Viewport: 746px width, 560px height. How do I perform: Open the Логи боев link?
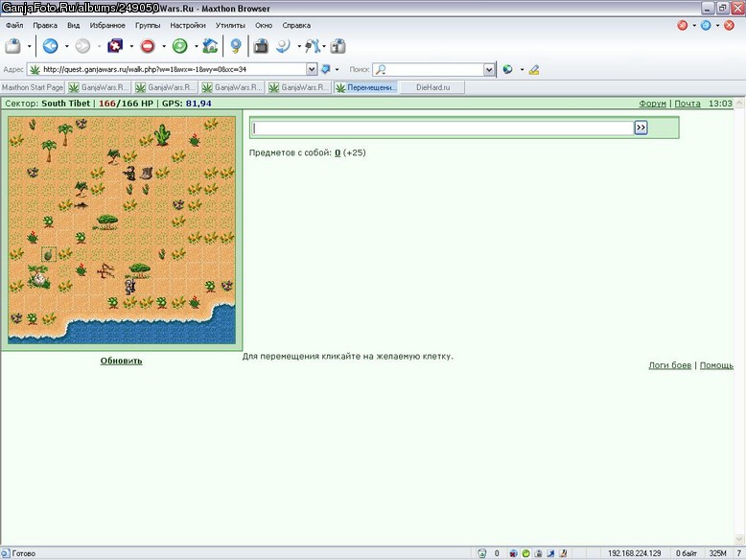pyautogui.click(x=670, y=365)
